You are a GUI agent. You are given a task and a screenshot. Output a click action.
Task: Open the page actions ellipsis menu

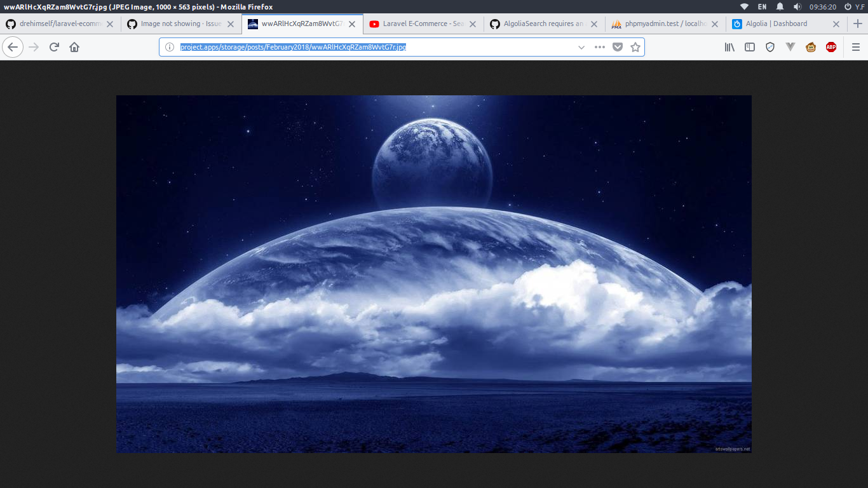point(599,46)
